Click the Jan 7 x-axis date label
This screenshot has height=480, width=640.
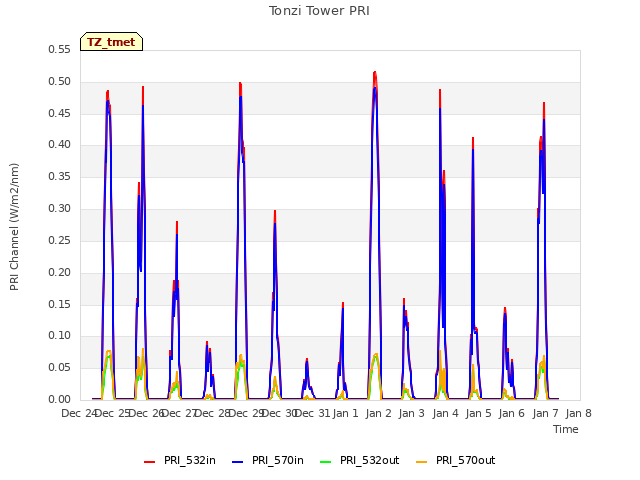(545, 413)
